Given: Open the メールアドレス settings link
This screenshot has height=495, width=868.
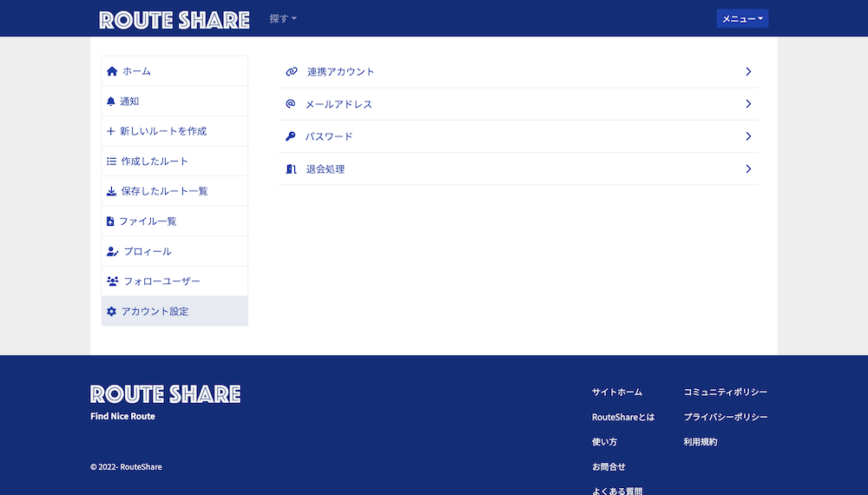Looking at the screenshot, I should click(x=518, y=103).
